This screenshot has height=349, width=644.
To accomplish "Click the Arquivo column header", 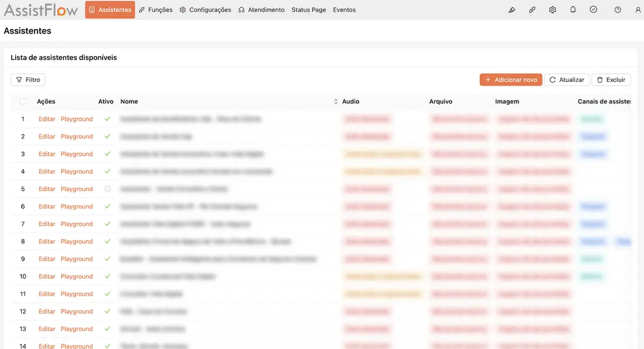I will click(x=440, y=101).
